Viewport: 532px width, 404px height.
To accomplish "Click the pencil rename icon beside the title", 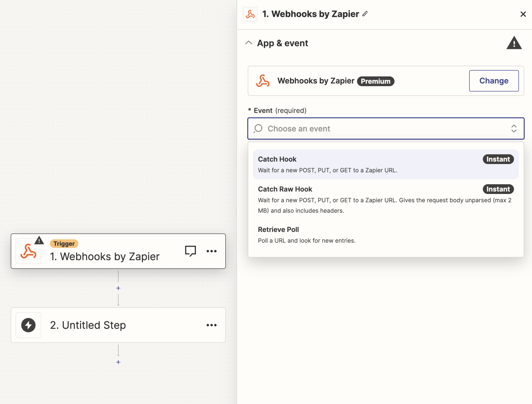I will coord(365,14).
